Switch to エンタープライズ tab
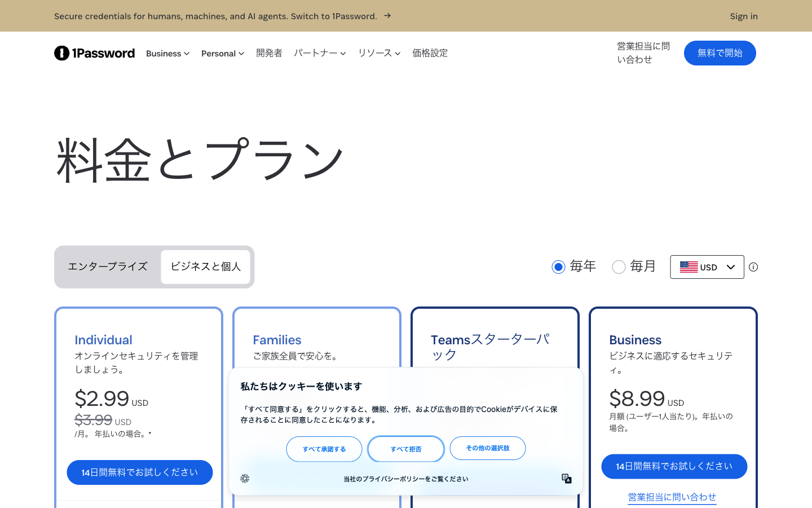The image size is (812, 508). click(108, 267)
